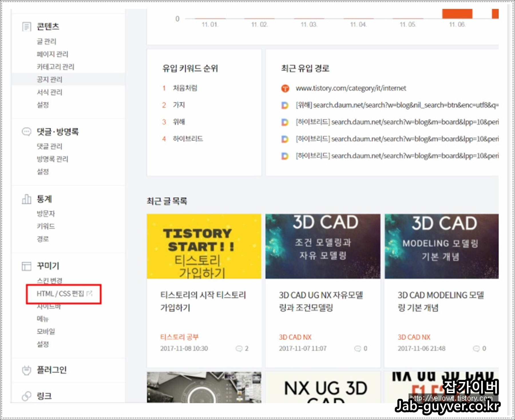515x420 pixels.
Task: Click date 2017-11-08 10:30
Action: coord(184,348)
